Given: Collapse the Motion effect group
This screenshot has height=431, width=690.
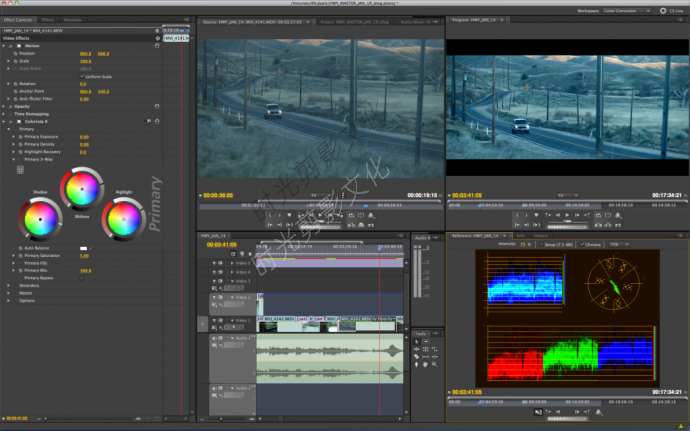Looking at the screenshot, I should coord(4,46).
